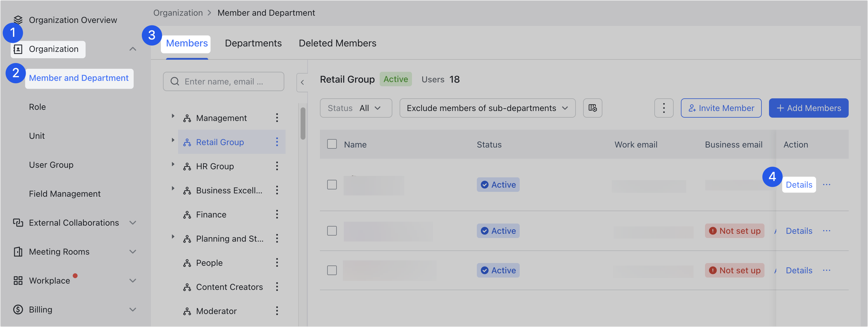The width and height of the screenshot is (868, 327).
Task: Open the Status All filter dropdown
Action: coord(356,108)
